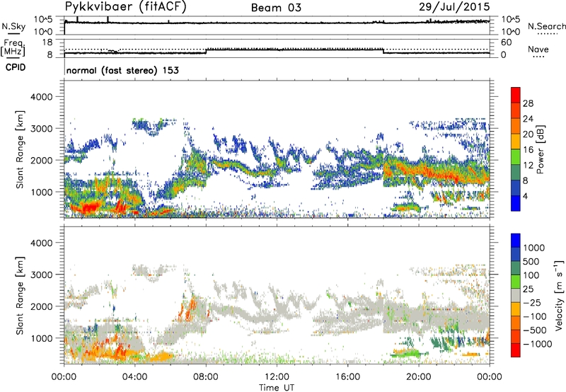Viewport: 566px width, 392px height.
Task: Pick the bright blue bottom segment of the power colorbar
Action: click(x=516, y=204)
